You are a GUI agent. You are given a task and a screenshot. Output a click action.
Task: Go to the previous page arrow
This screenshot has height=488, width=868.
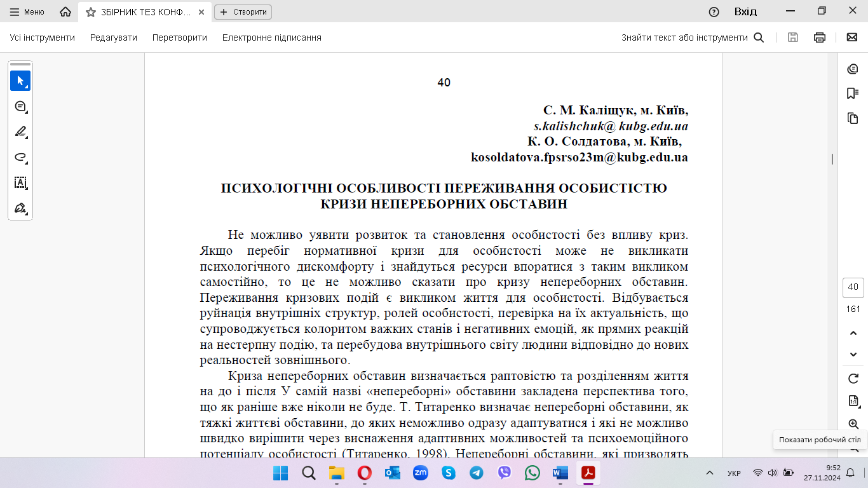pyautogui.click(x=853, y=333)
